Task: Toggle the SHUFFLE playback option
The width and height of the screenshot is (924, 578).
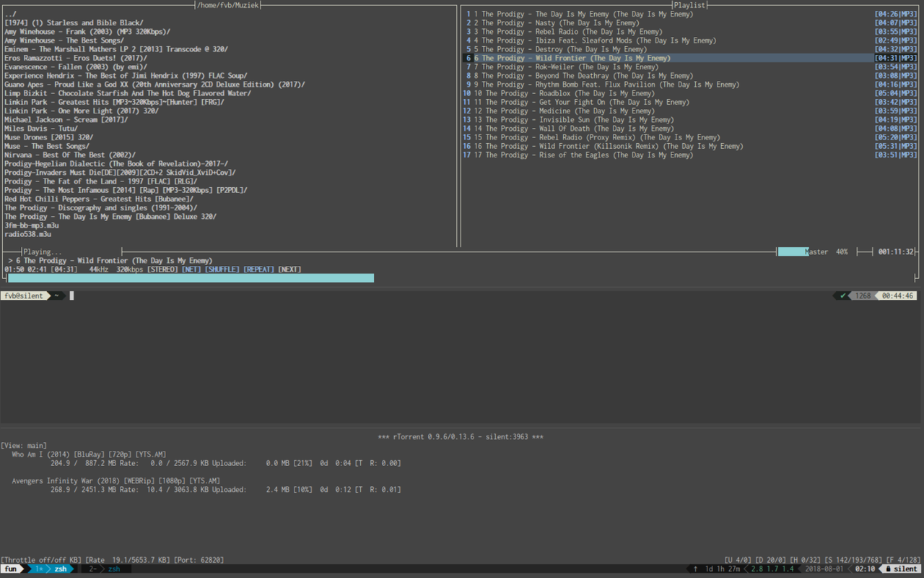Action: [x=221, y=269]
